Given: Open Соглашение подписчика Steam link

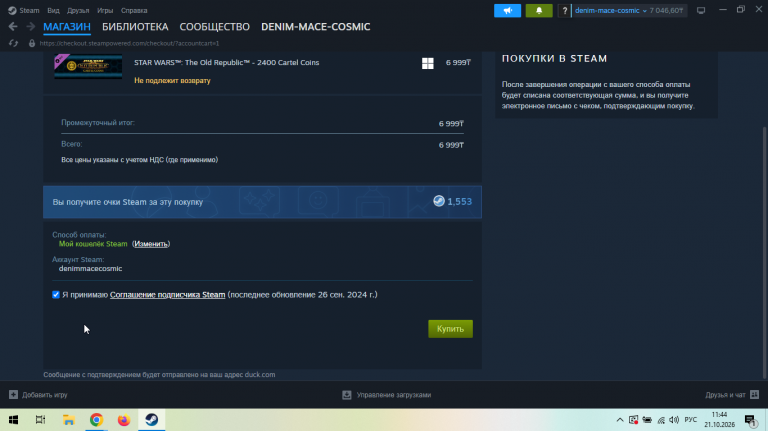Looking at the screenshot, I should click(168, 294).
